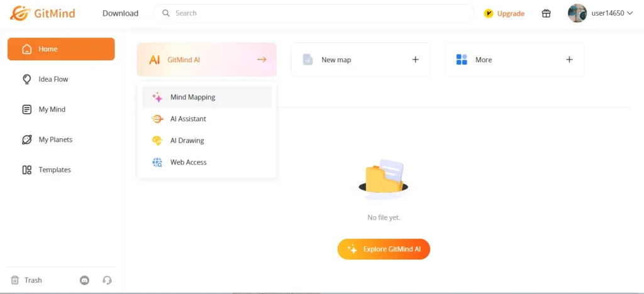Click the AI Assistant planet icon
Image resolution: width=644 pixels, height=294 pixels.
pos(157,119)
